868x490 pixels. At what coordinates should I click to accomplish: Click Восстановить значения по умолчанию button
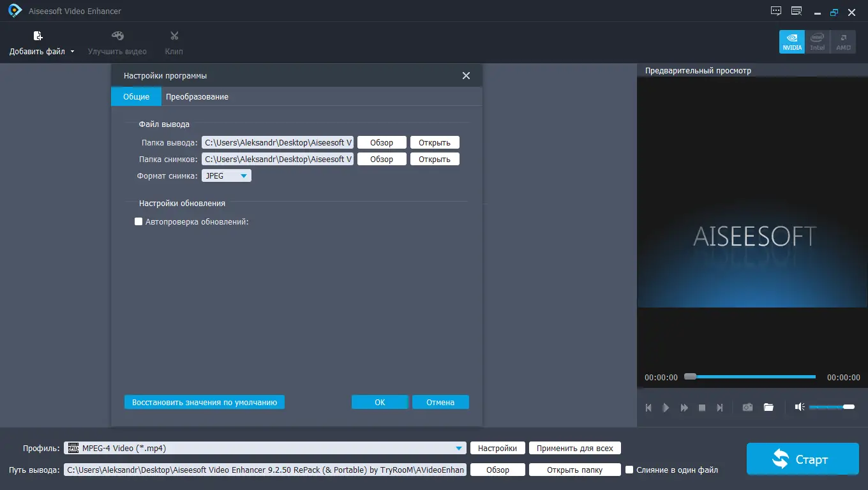pyautogui.click(x=204, y=402)
